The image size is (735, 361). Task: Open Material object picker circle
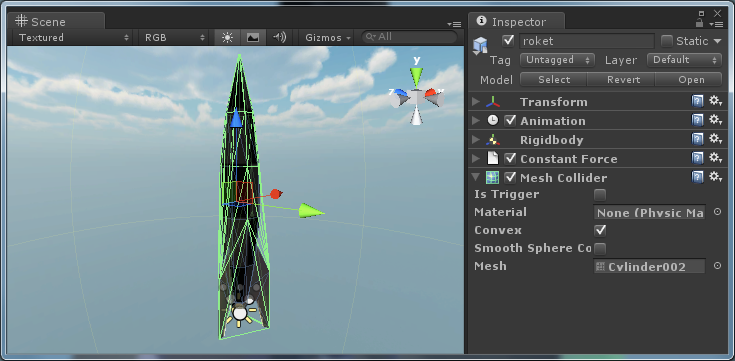tap(717, 212)
